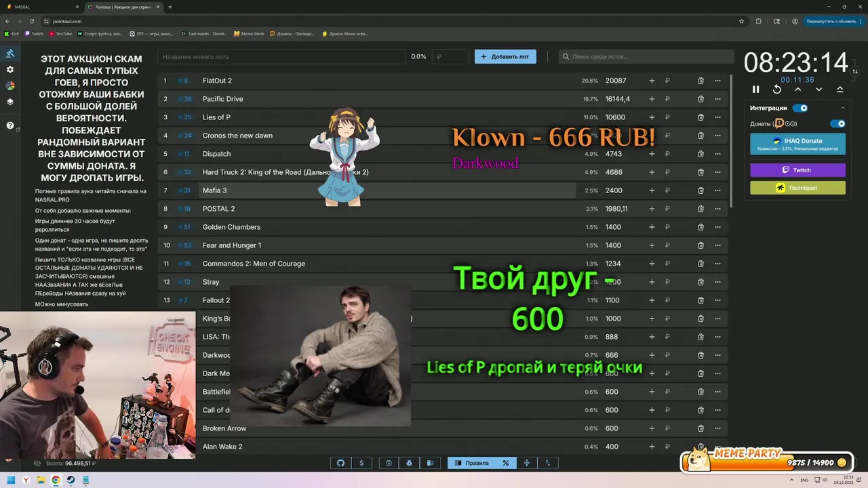Viewport: 868px width, 488px height.
Task: Open more options for Stray
Action: click(x=717, y=282)
